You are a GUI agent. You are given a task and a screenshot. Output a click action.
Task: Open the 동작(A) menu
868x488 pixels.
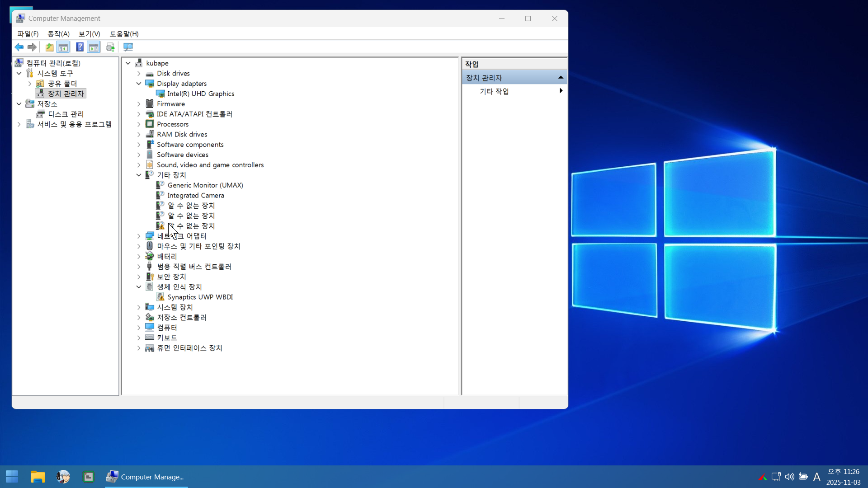(58, 34)
